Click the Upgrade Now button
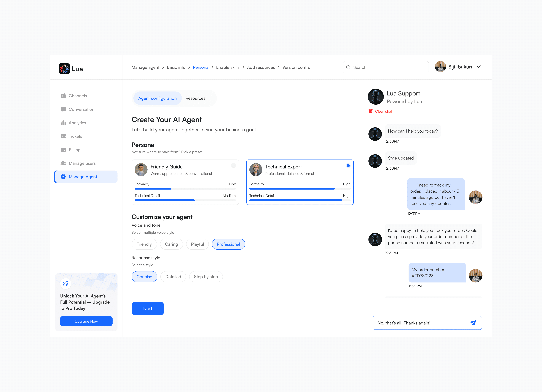Viewport: 542px width, 392px height. tap(86, 321)
